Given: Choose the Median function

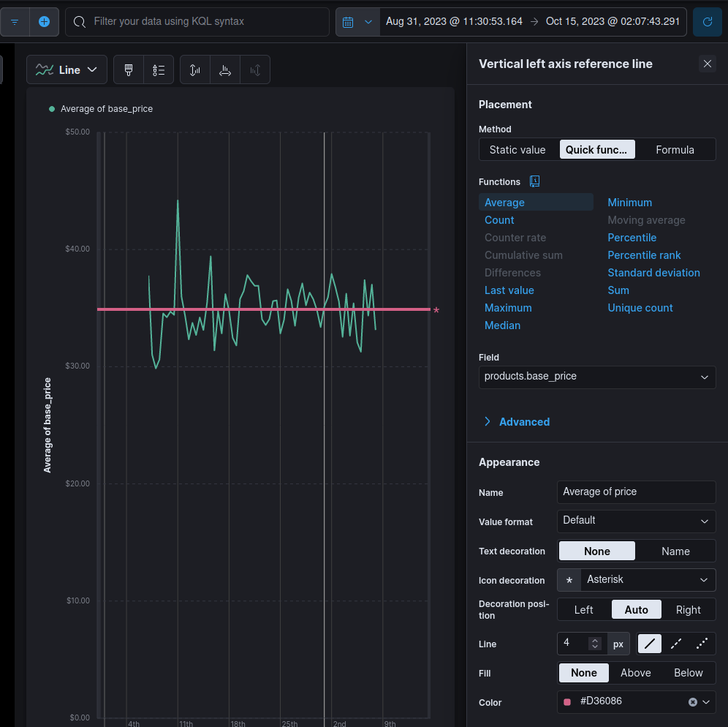Looking at the screenshot, I should [502, 325].
